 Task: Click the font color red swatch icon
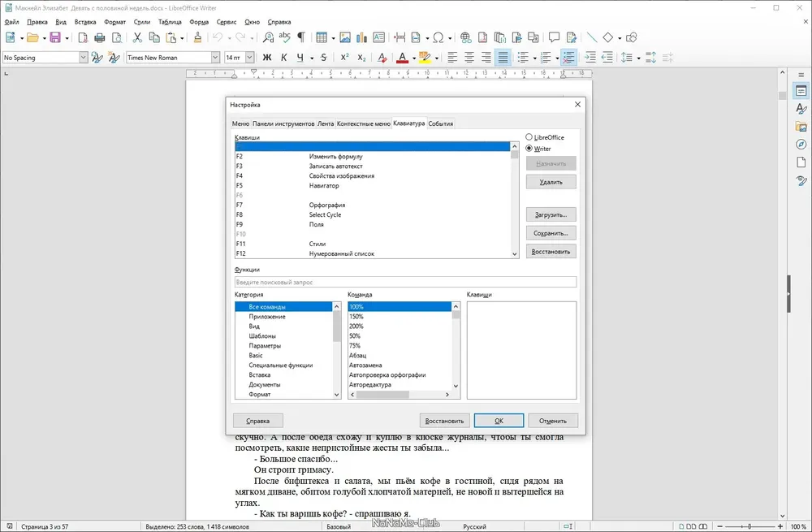[403, 58]
